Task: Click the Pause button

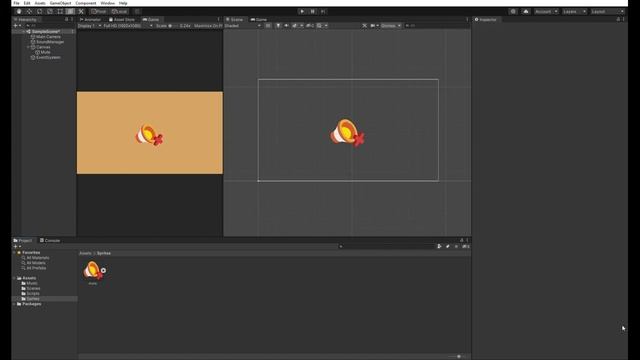Action: [313, 11]
